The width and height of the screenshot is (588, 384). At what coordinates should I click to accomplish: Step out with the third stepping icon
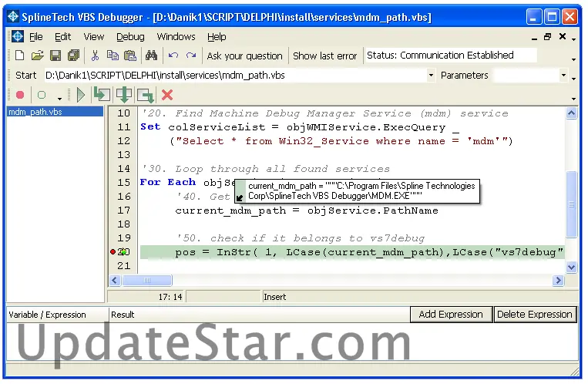tap(146, 95)
